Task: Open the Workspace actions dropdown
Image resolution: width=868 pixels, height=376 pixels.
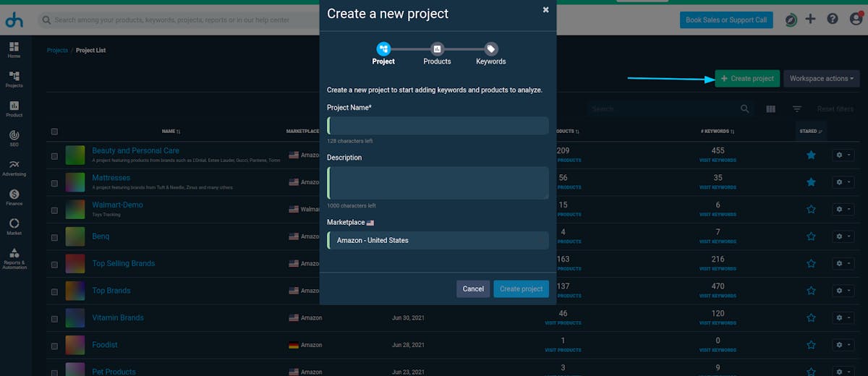Action: (x=821, y=79)
